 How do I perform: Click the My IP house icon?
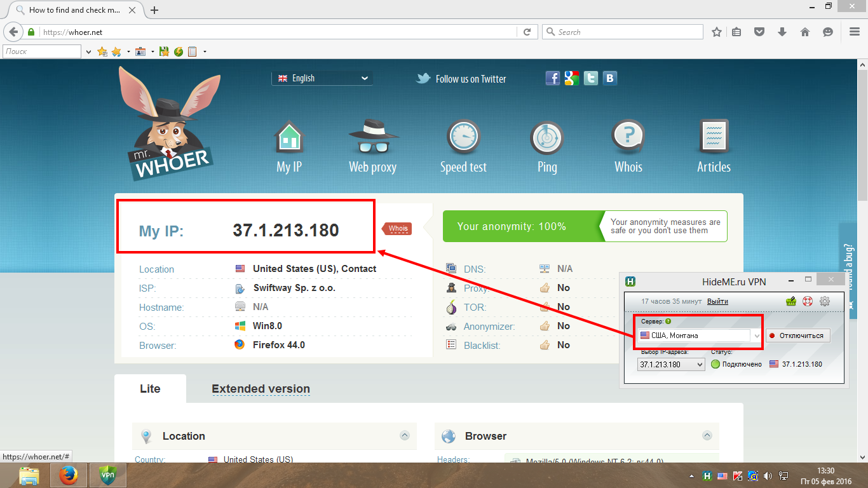coord(288,137)
